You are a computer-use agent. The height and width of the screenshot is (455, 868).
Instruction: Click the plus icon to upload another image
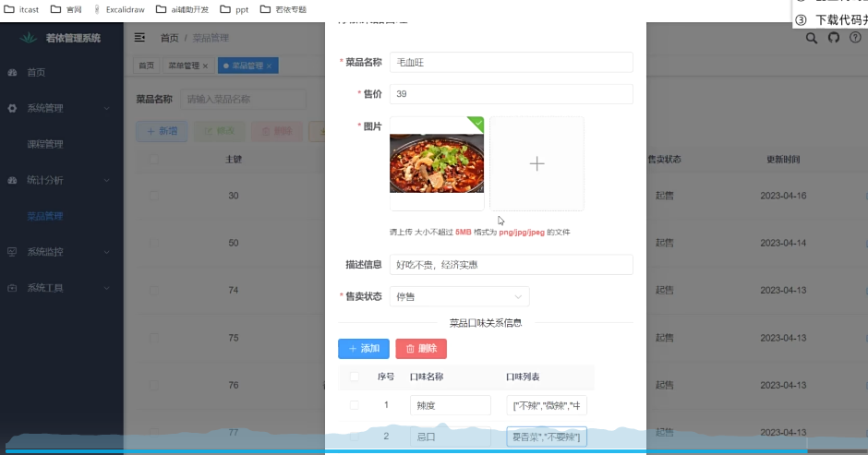tap(536, 163)
